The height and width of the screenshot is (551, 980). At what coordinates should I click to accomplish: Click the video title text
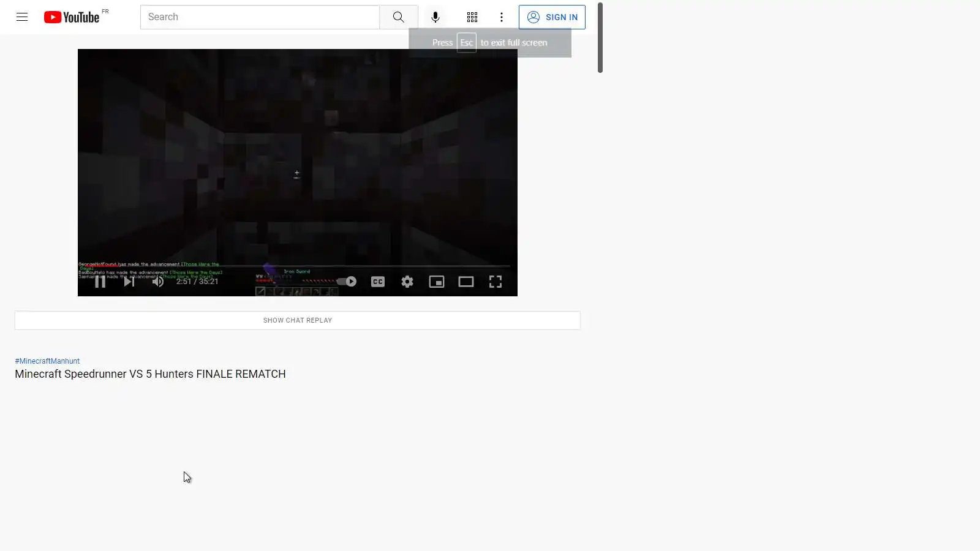[150, 374]
